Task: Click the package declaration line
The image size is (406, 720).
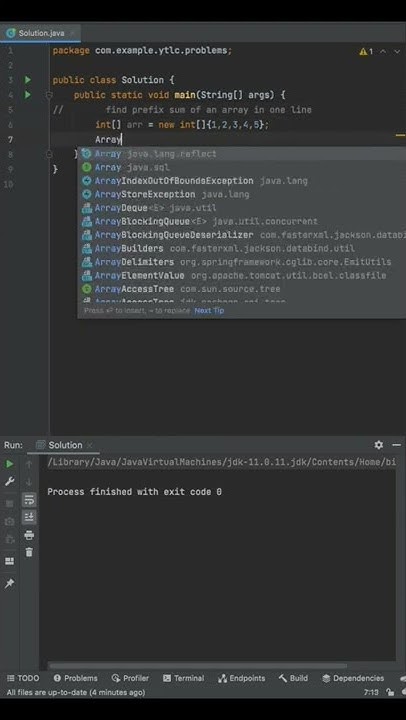Action: coord(142,51)
